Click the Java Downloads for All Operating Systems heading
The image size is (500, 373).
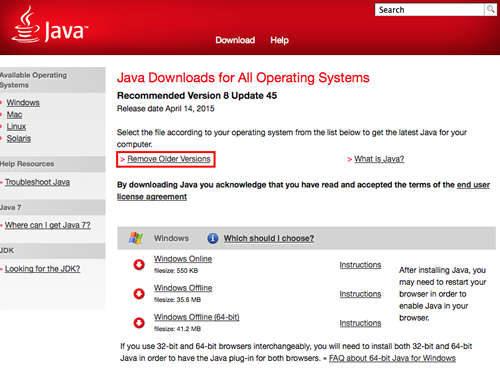pyautogui.click(x=243, y=78)
